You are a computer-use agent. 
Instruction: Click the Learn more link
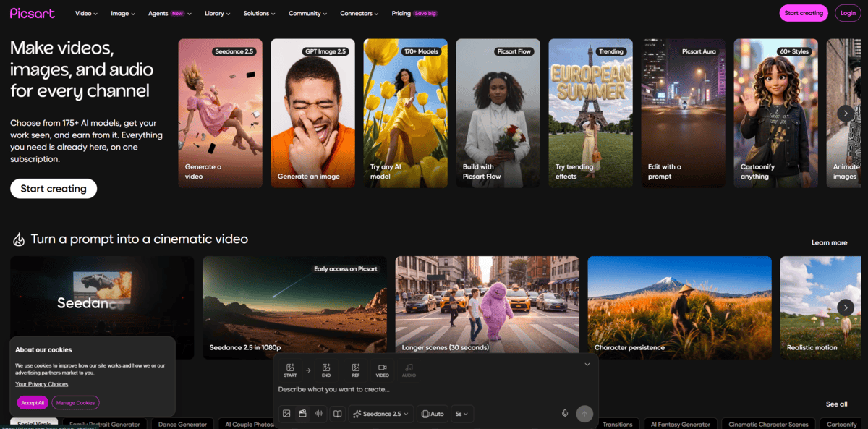point(829,242)
